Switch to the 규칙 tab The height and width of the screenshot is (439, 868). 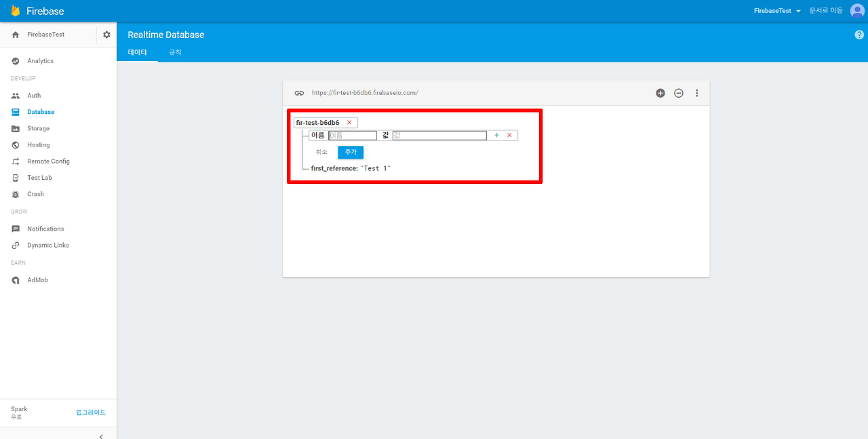click(174, 52)
